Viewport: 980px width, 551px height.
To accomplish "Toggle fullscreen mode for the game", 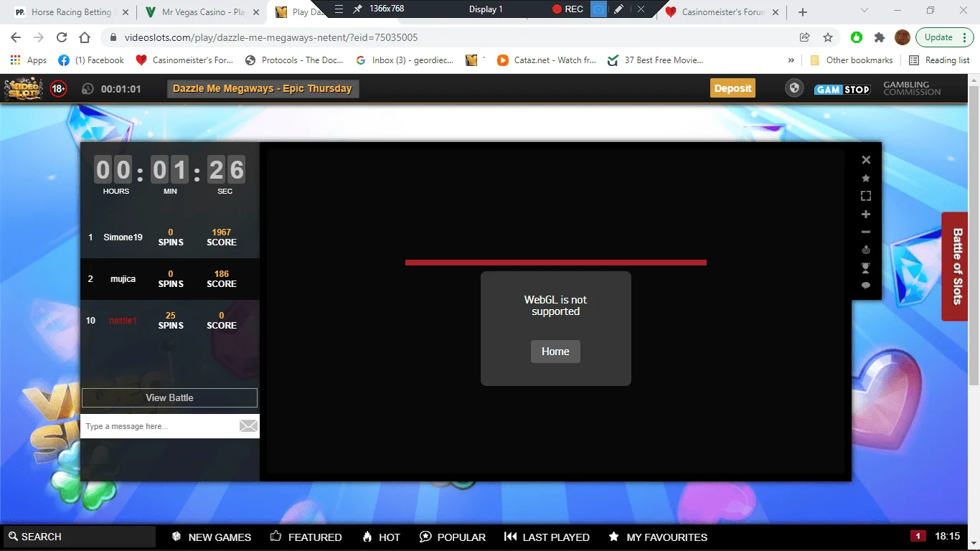I will pyautogui.click(x=866, y=196).
